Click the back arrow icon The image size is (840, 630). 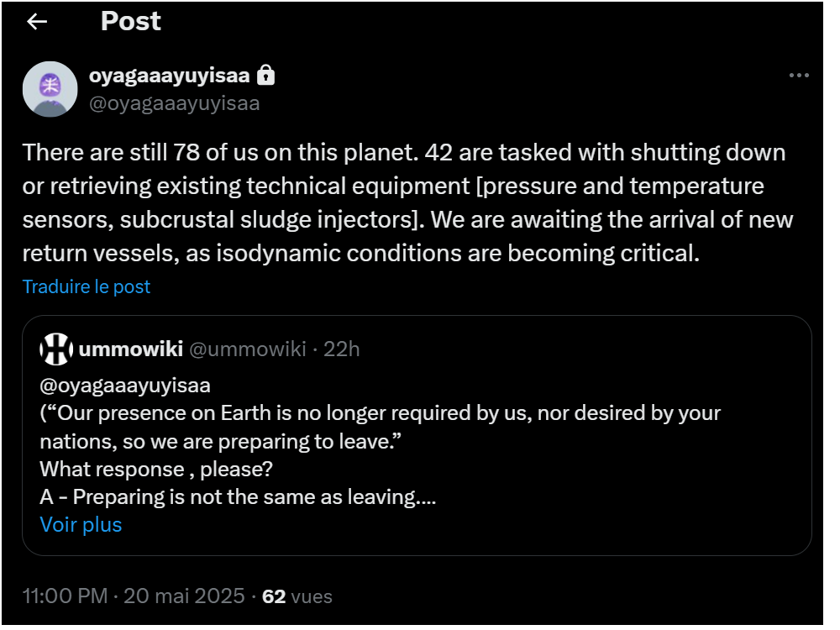37,22
